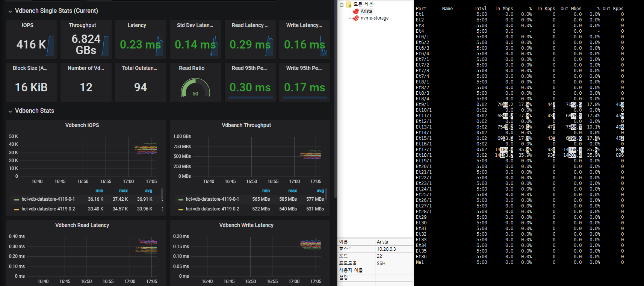Toggle hci-vdb-datastore-4119-0-1 series in Throughput legend

point(212,199)
